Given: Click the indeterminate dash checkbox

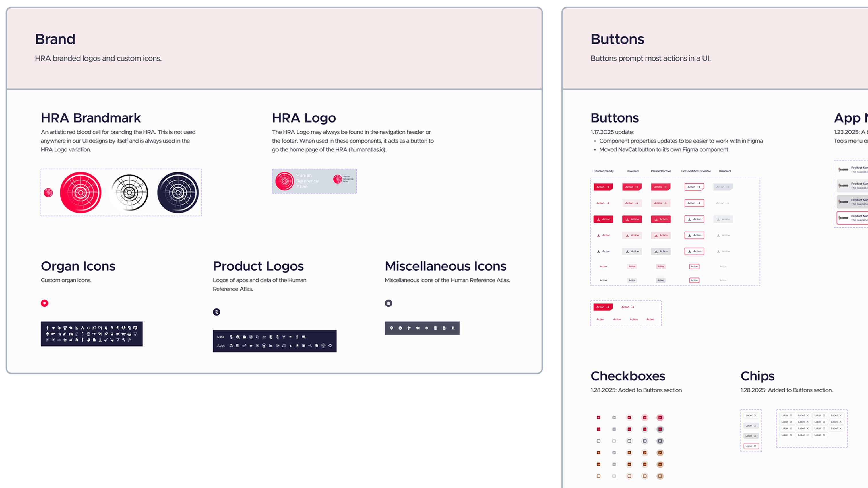Looking at the screenshot, I should coord(599,429).
